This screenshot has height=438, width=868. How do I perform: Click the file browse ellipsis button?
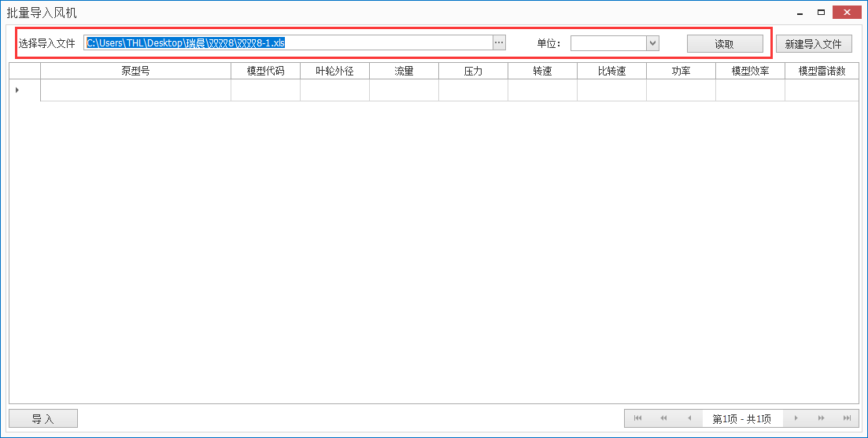[500, 43]
